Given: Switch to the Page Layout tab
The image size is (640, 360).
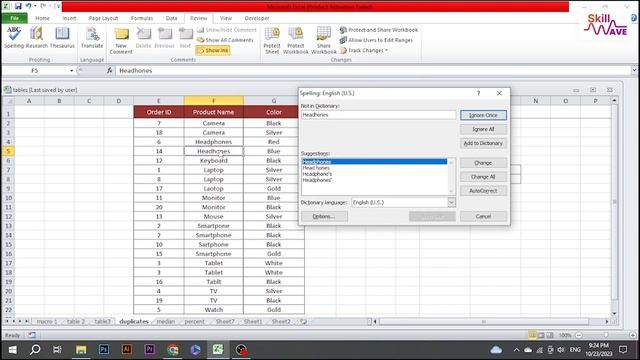Looking at the screenshot, I should pyautogui.click(x=103, y=18).
